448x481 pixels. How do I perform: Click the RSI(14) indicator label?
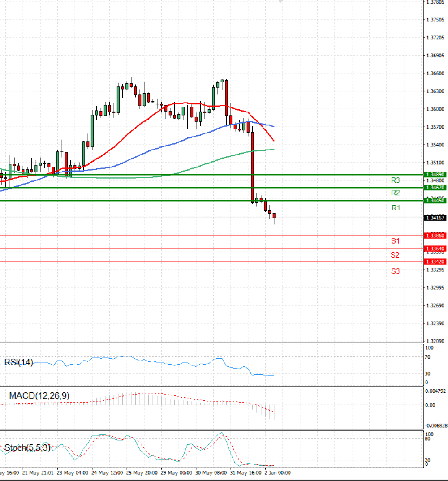(x=19, y=362)
